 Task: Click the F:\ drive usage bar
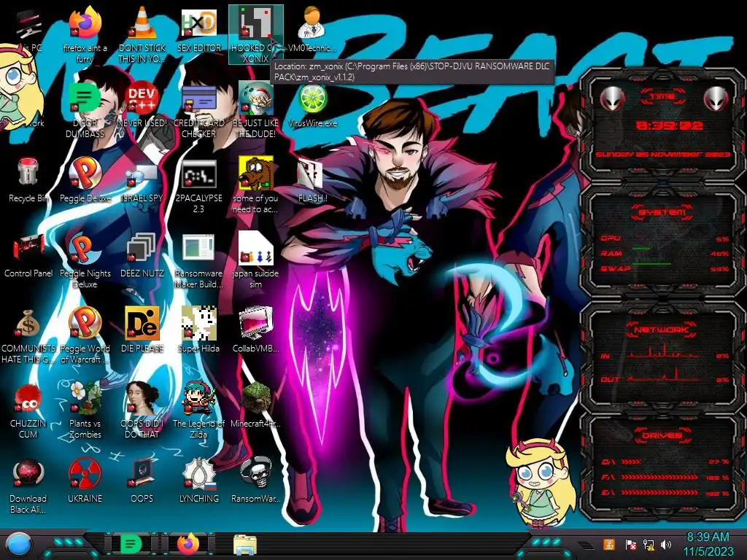[660, 477]
